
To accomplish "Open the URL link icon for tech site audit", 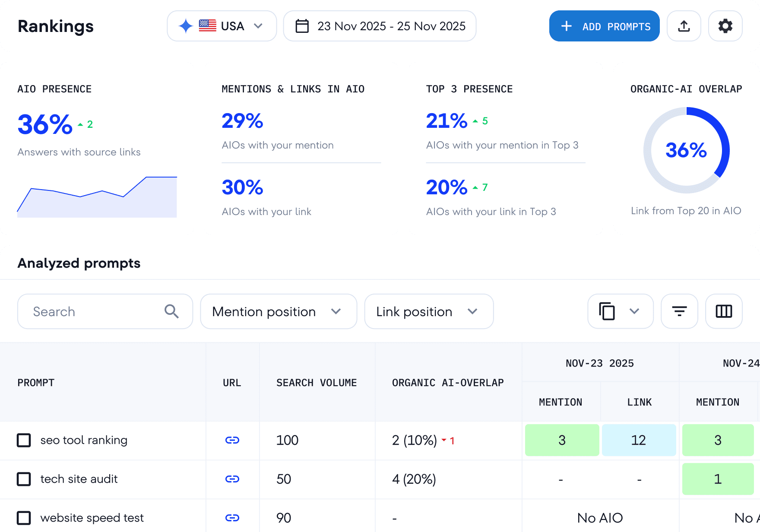I will click(x=233, y=479).
